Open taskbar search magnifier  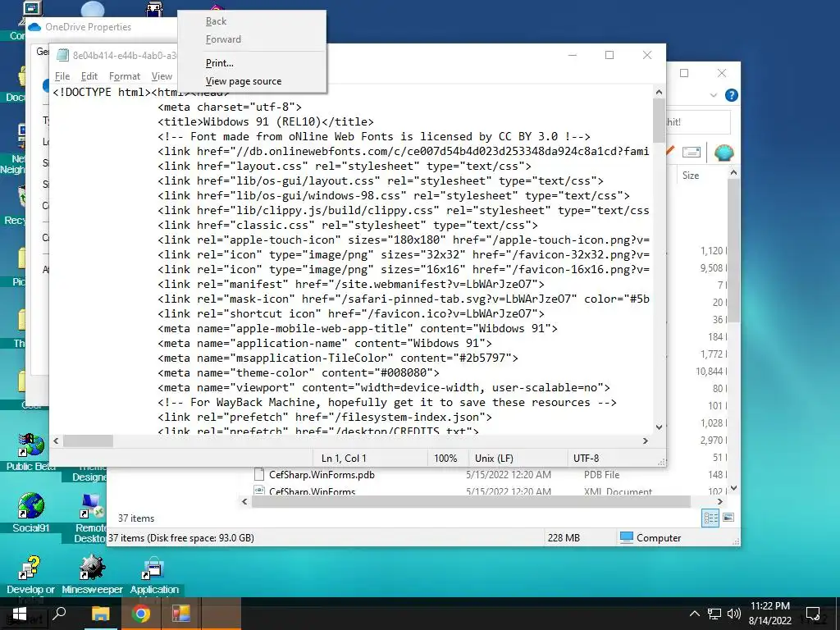[59, 613]
